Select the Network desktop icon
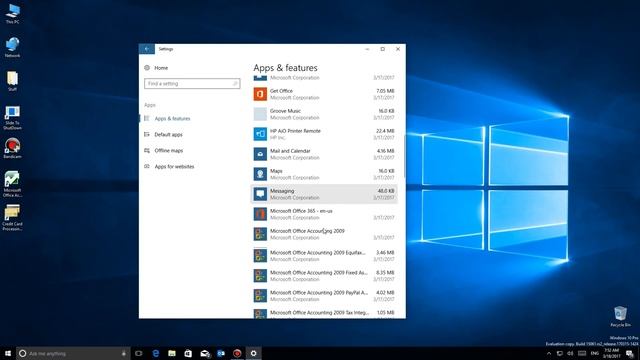Viewport: 640px width, 360px height. [12, 47]
